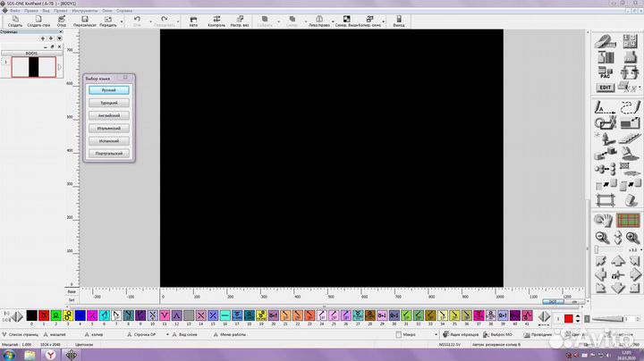Open the Windows Start button

pyautogui.click(x=9, y=355)
